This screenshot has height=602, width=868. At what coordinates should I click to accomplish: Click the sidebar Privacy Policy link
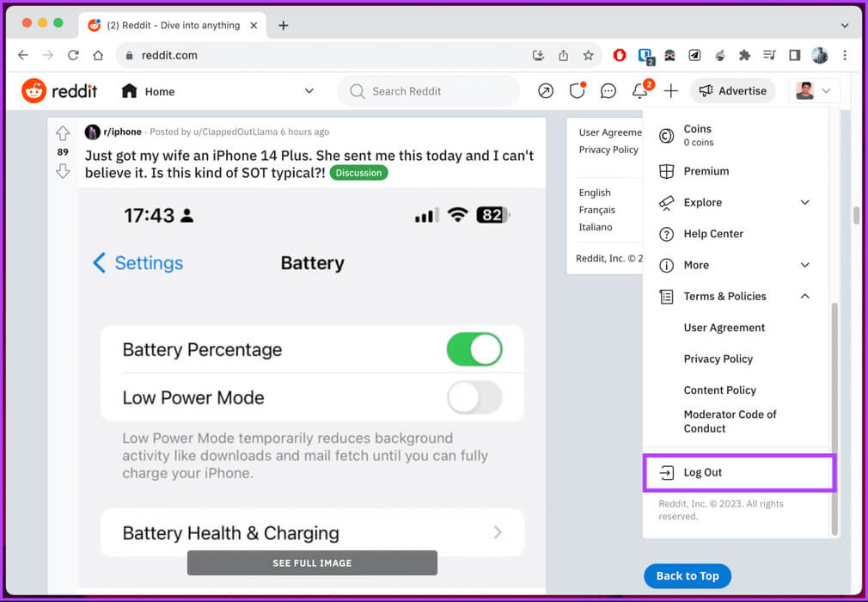608,150
